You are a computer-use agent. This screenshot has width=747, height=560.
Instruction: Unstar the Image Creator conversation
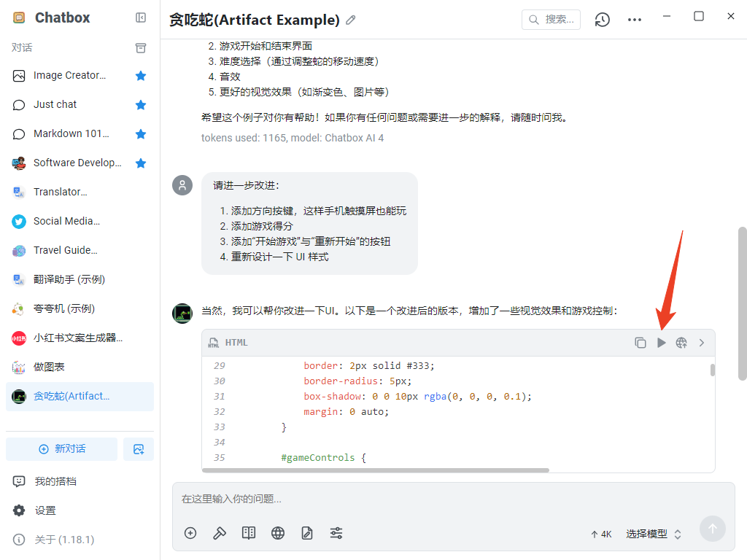140,75
